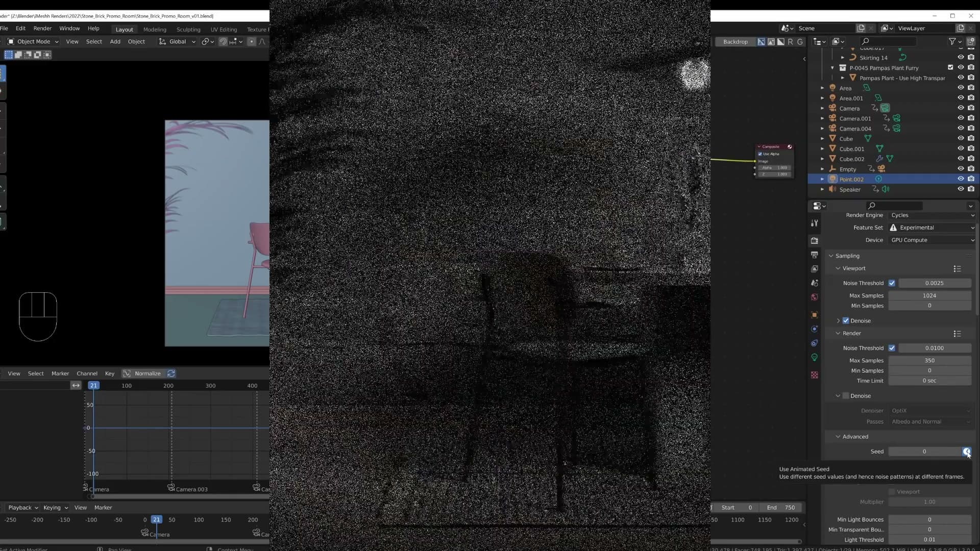Click the timeline End frame 750 field
The image size is (980, 551).
click(x=780, y=508)
